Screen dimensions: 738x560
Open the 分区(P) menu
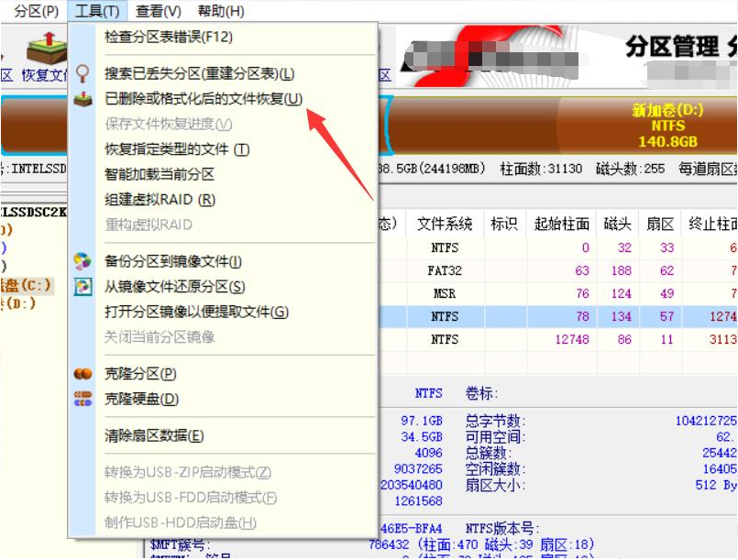pos(37,11)
